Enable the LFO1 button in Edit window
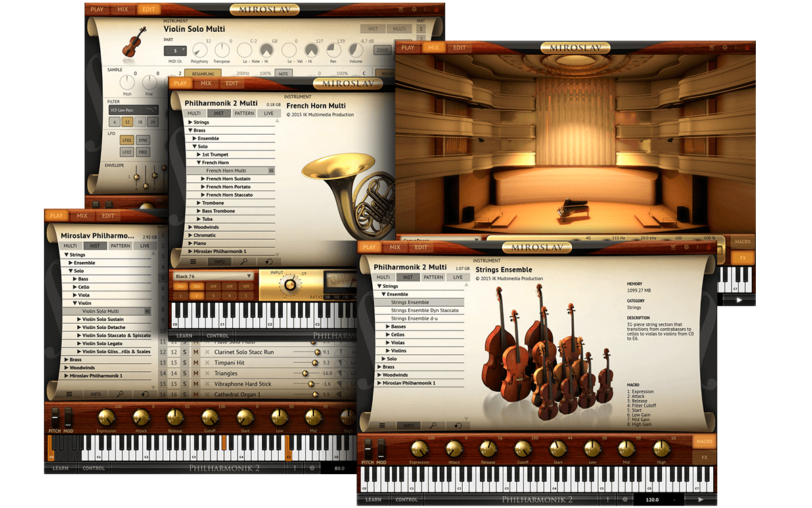The height and width of the screenshot is (508, 812). point(126,140)
